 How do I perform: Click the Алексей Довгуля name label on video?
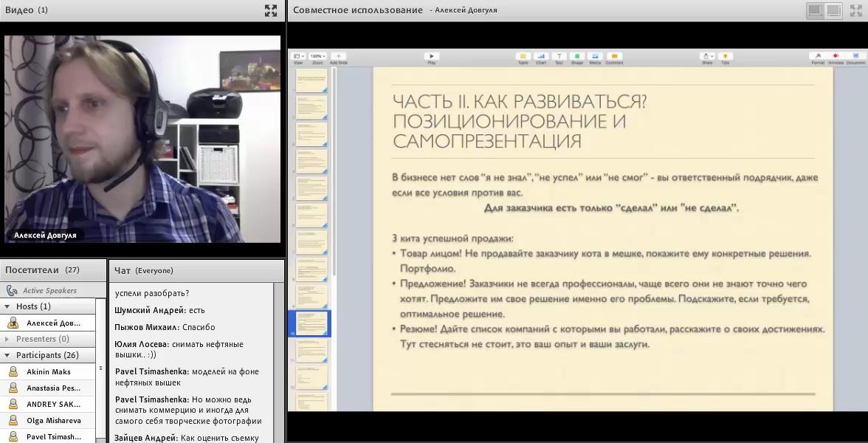click(46, 236)
